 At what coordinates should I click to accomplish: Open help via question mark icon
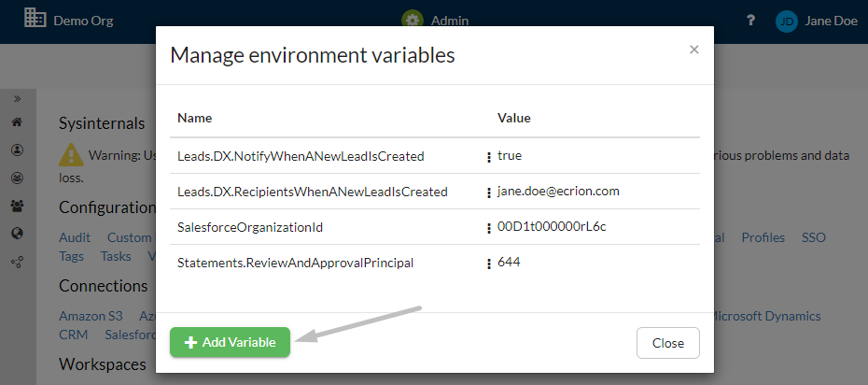750,21
